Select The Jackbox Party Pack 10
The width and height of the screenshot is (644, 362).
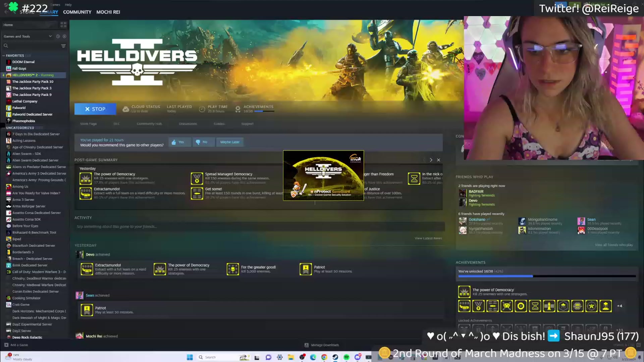[33, 81]
